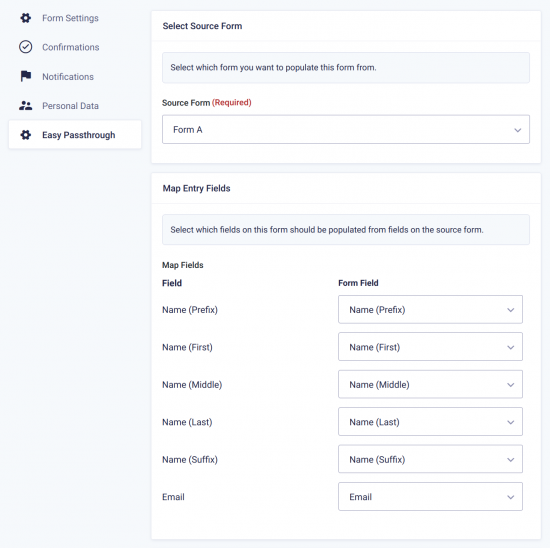Viewport: 550px width, 548px height.
Task: Open the Source Form dropdown showing Form A
Action: coord(346,129)
